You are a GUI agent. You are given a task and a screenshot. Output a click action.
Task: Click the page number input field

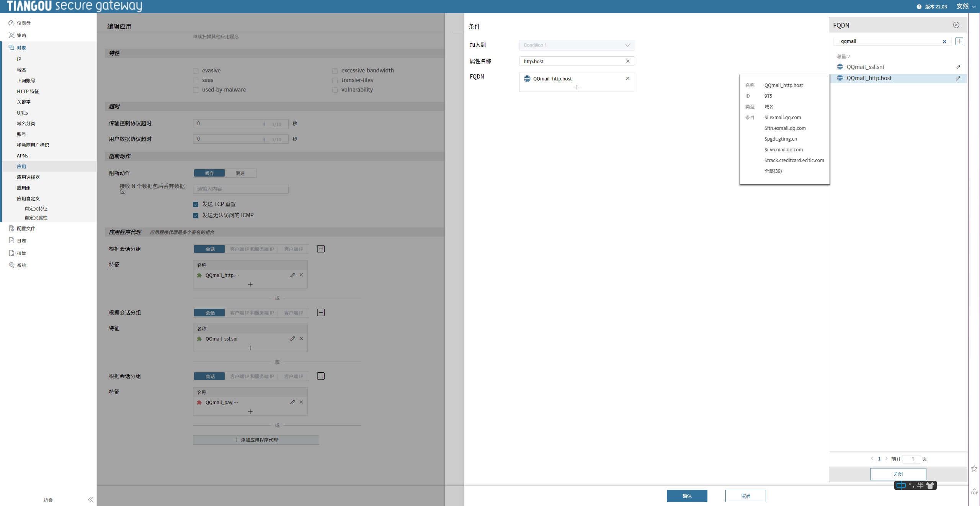click(913, 459)
